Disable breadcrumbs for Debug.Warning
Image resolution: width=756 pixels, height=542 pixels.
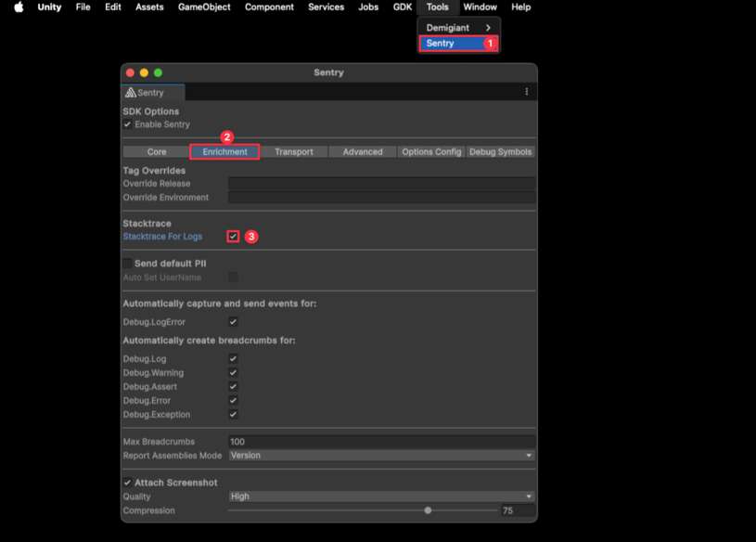click(x=233, y=372)
